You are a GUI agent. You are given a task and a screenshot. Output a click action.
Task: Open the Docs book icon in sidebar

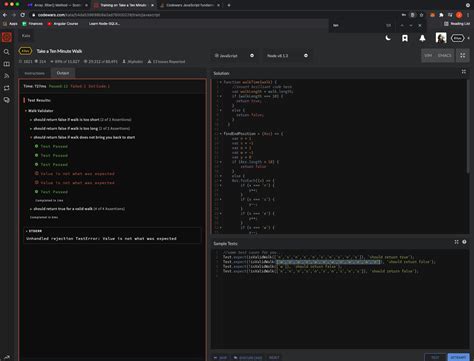pyautogui.click(x=6, y=64)
